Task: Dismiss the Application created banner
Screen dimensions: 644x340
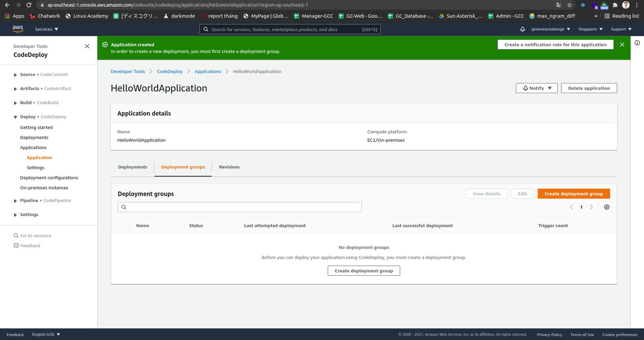Action: pos(622,45)
